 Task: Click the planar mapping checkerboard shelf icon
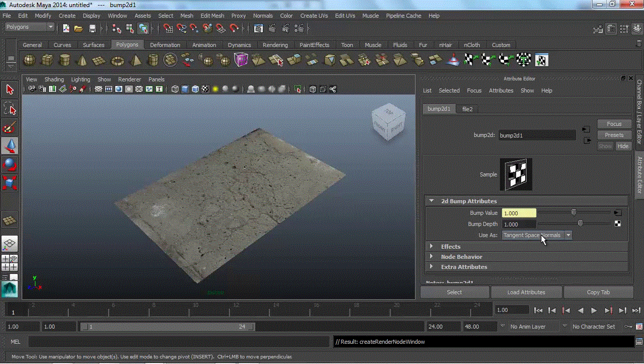point(471,60)
